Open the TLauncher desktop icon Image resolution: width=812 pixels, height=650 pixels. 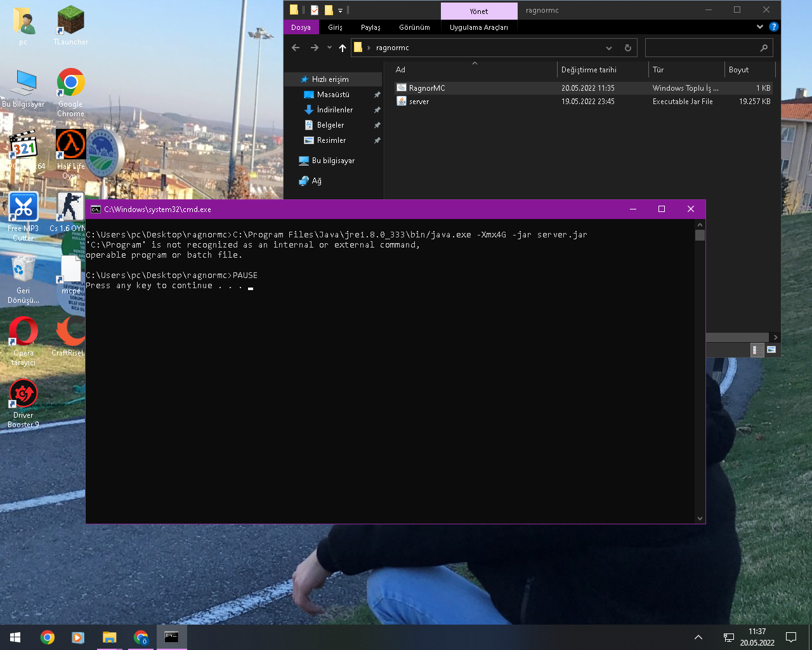coord(70,25)
